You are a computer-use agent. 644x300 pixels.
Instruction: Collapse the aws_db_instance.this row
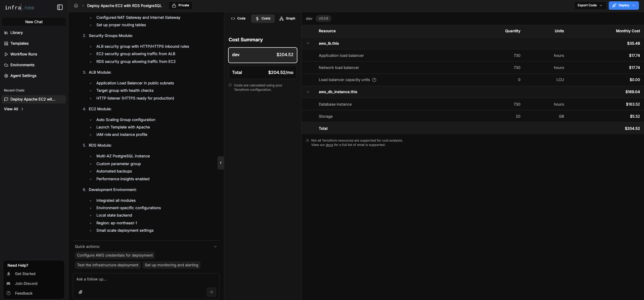pyautogui.click(x=308, y=92)
